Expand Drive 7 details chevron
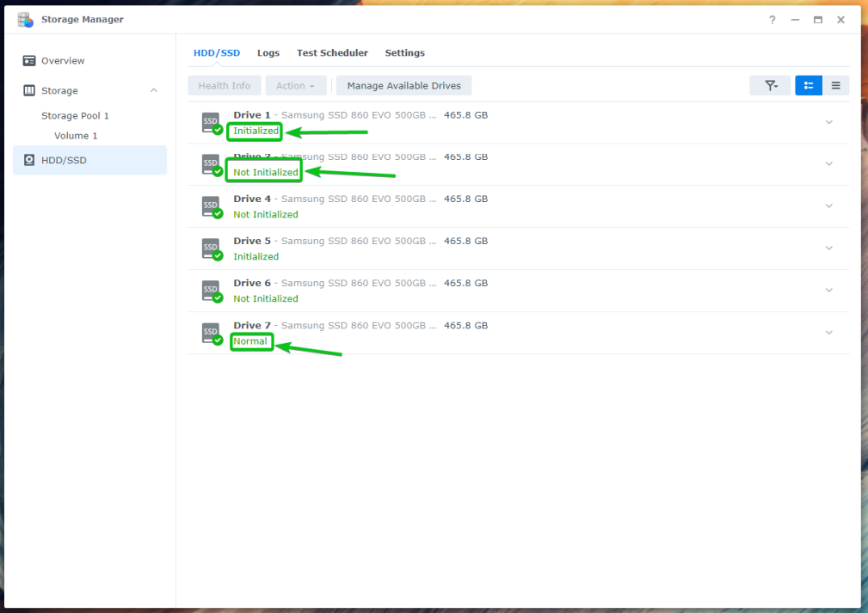The width and height of the screenshot is (868, 613). (828, 333)
